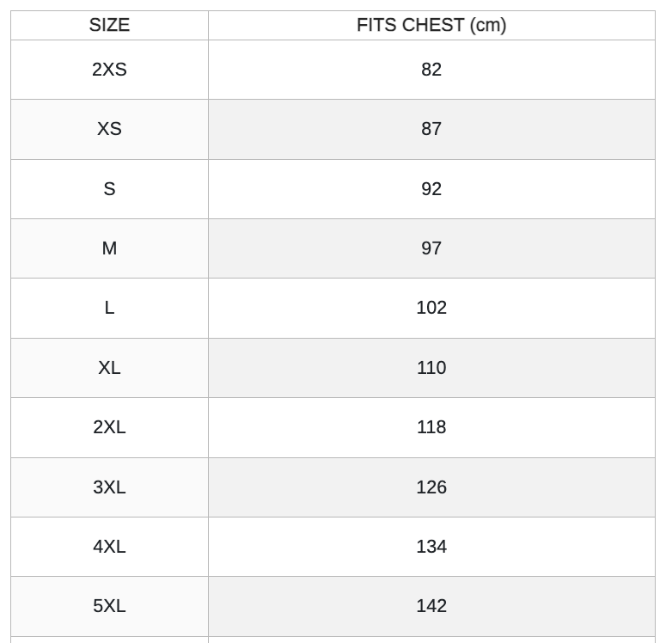Select the 2XL size cell

(109, 427)
